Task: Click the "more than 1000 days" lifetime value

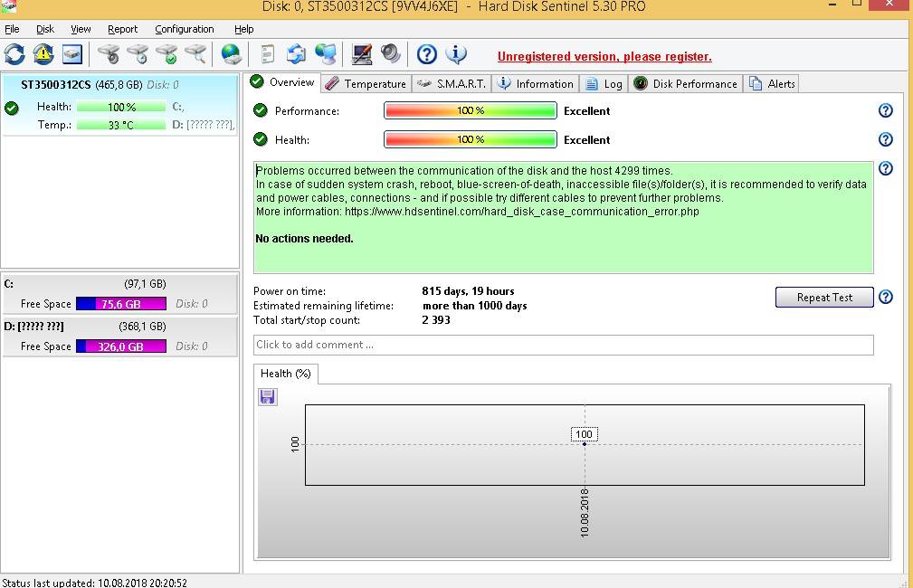Action: pyautogui.click(x=474, y=306)
